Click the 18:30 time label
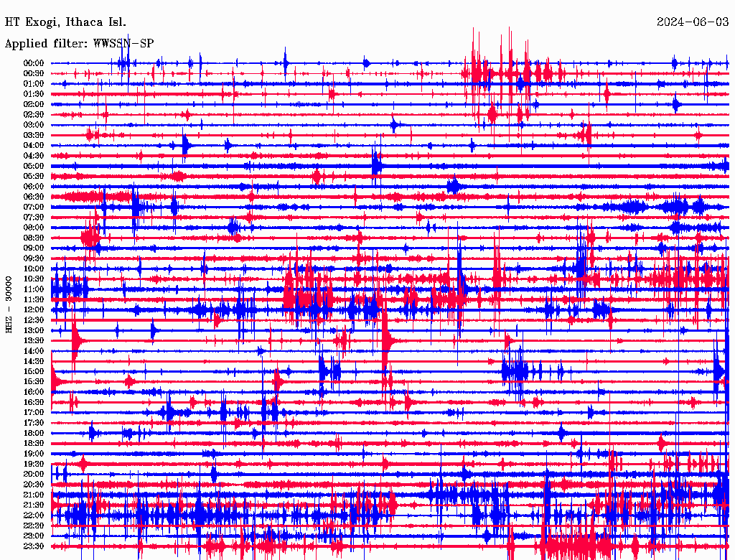The height and width of the screenshot is (560, 735). (34, 443)
